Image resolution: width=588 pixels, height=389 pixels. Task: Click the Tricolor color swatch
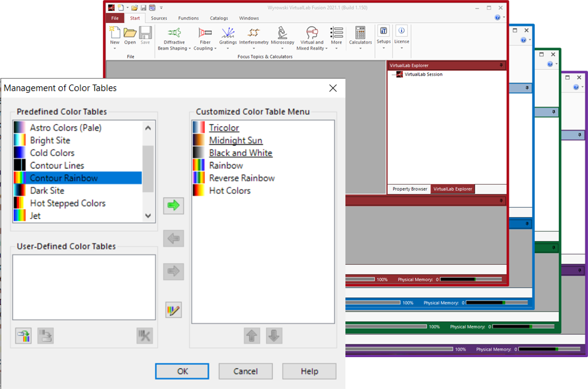(199, 128)
